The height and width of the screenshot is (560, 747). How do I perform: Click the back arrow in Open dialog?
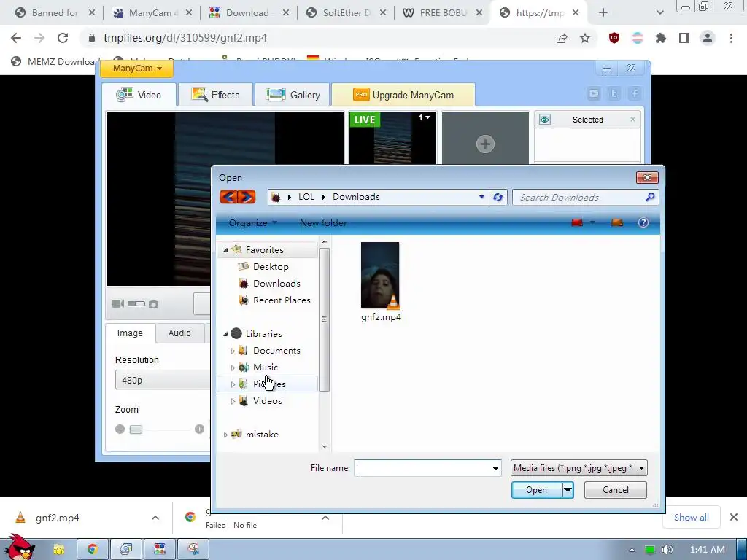coord(228,197)
